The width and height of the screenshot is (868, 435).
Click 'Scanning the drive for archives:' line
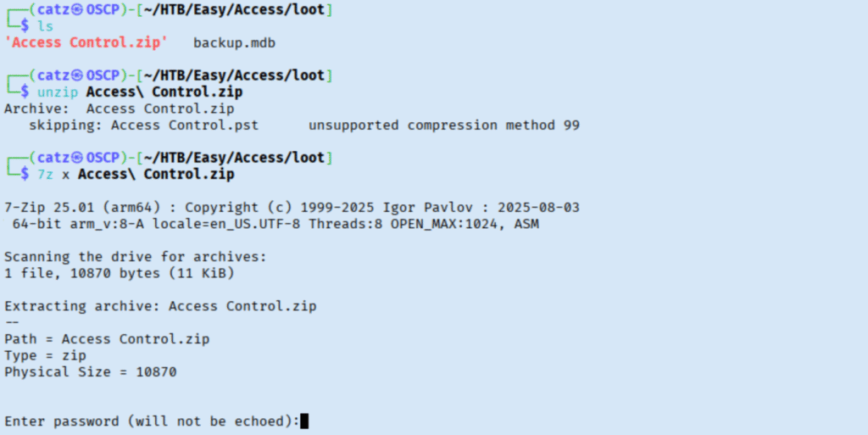click(x=136, y=256)
